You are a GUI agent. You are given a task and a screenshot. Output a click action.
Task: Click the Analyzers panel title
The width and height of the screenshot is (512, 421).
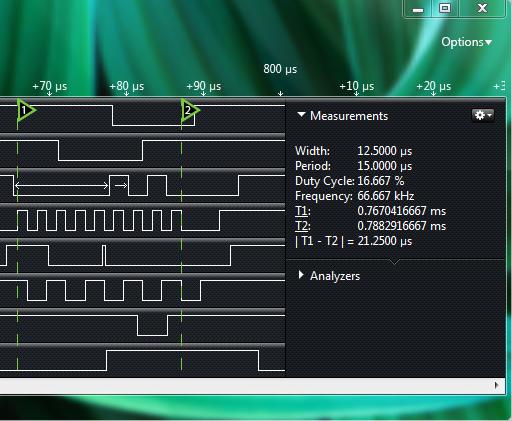pos(335,276)
